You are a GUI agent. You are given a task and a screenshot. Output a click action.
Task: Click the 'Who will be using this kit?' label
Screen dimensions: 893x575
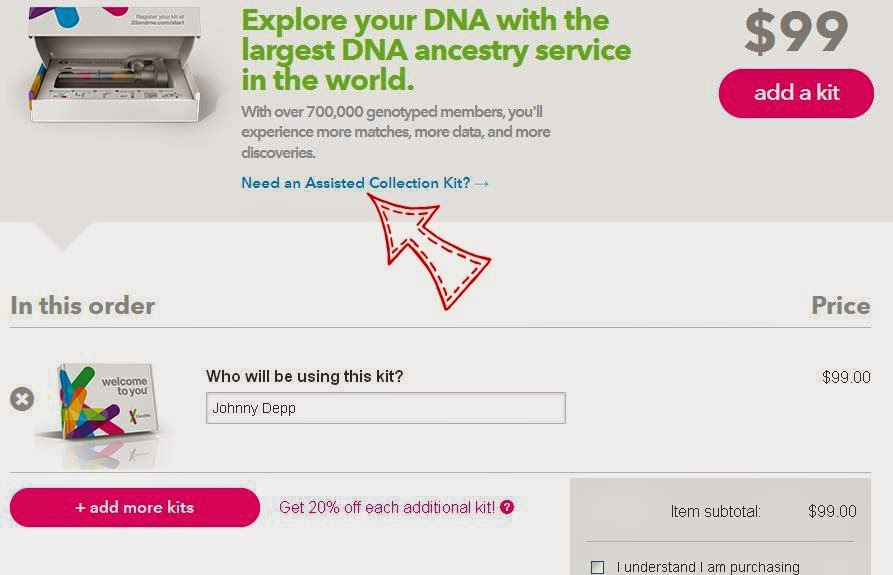pos(304,376)
